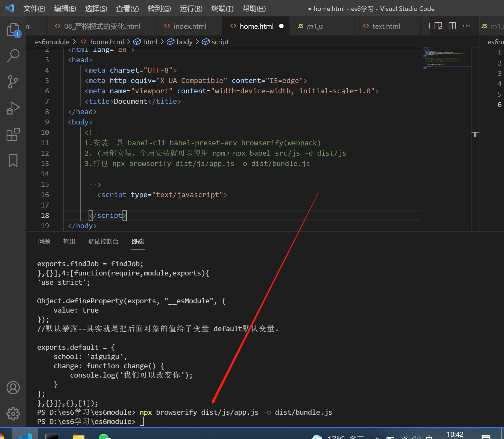Click the closing </script> tag on line 18
The width and height of the screenshot is (504, 439).
[x=107, y=215]
